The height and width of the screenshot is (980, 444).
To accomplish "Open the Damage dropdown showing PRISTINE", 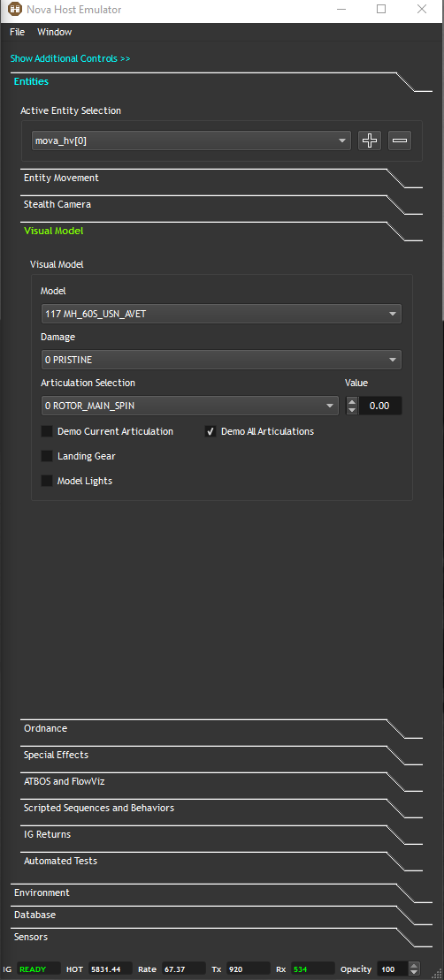I will (221, 360).
